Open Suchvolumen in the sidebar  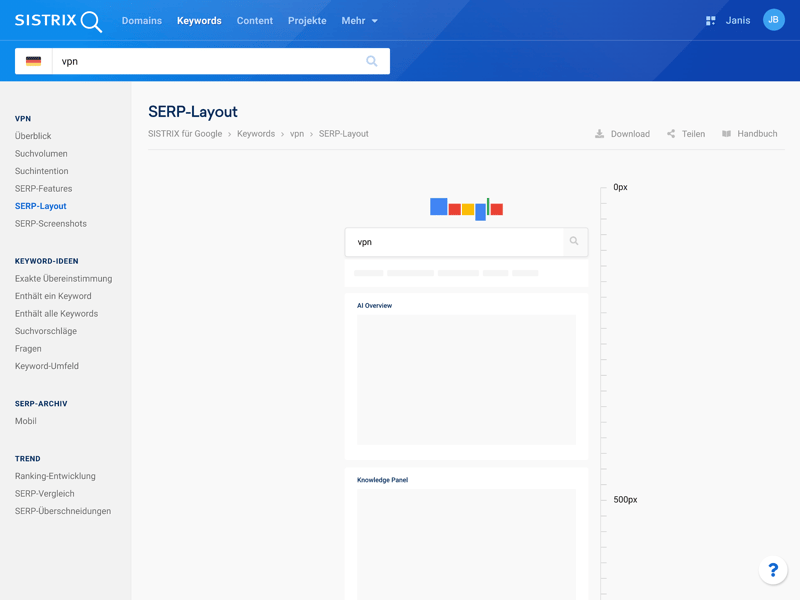pos(41,154)
